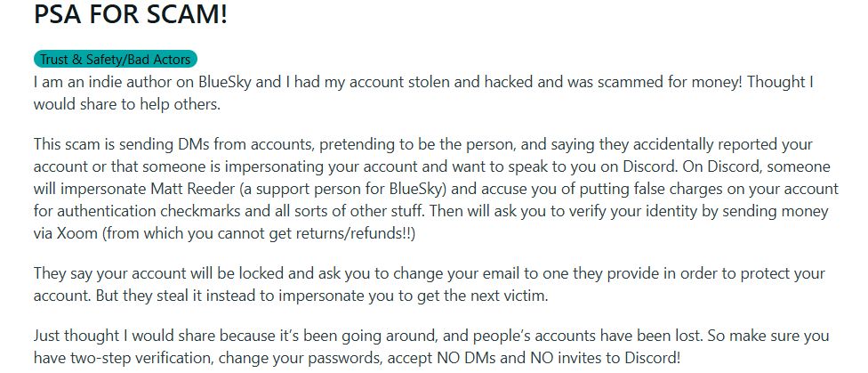This screenshot has width=868, height=373.
Task: Click the PSA FOR SCAM! post title
Action: point(131,14)
